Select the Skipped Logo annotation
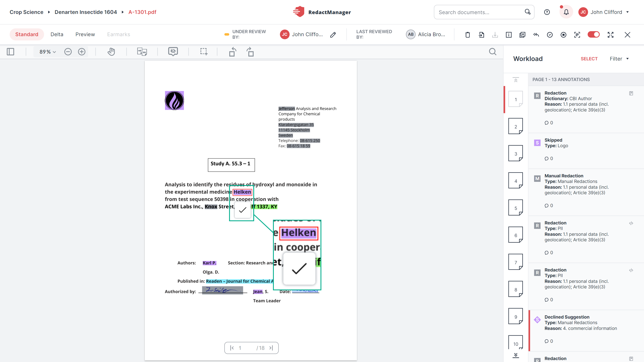The width and height of the screenshot is (644, 362). [x=586, y=151]
